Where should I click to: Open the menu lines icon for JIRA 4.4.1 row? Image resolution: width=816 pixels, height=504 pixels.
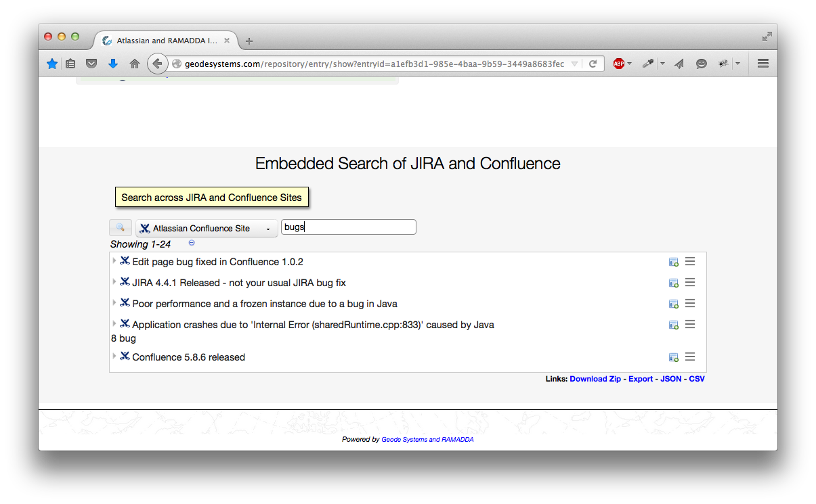coord(690,283)
